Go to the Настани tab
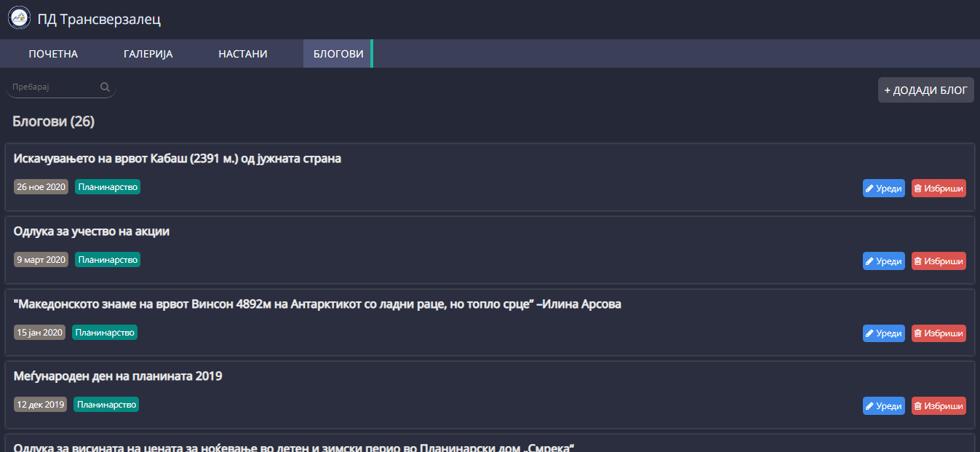Image resolution: width=980 pixels, height=452 pixels. coord(243,54)
